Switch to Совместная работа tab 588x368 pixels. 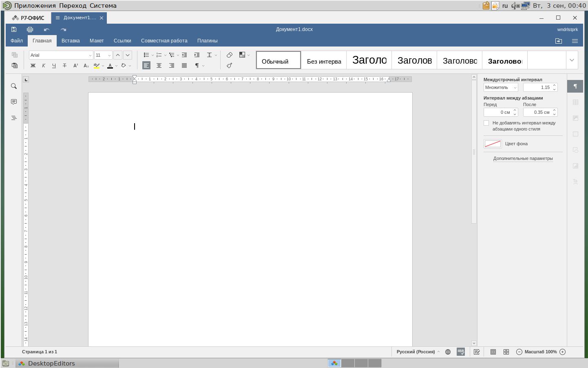click(164, 41)
